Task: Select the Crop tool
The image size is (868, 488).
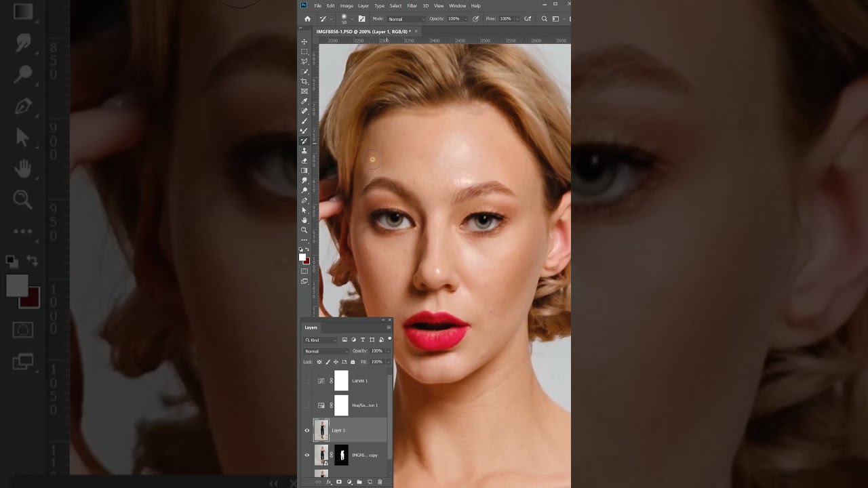Action: point(304,81)
